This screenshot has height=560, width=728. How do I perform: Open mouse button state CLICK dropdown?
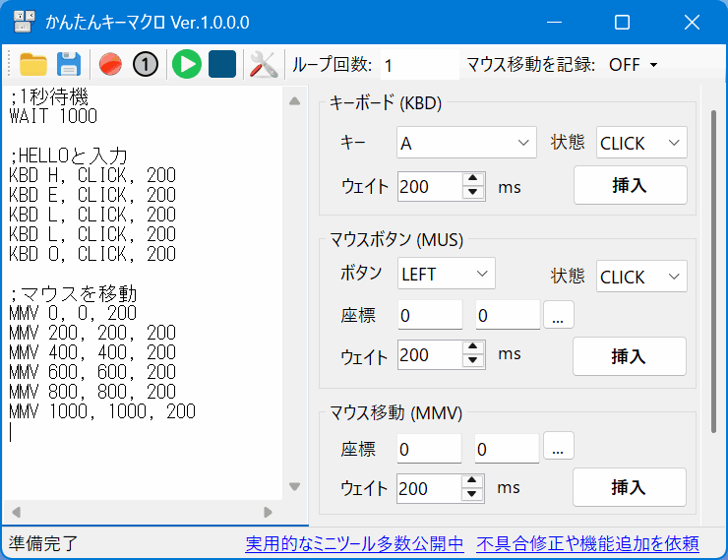coord(641,277)
